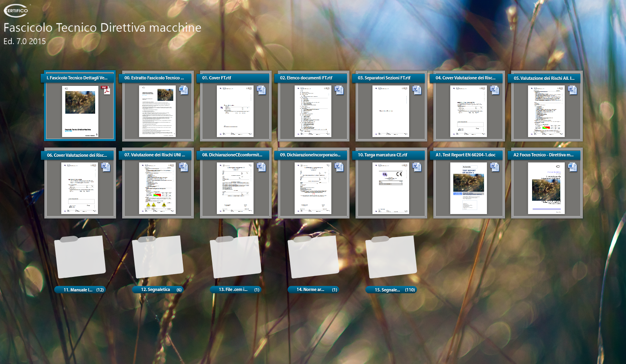Open A2 Focus Tecnico Direttiva thumbnail
Screen dimensions: 626x364
pyautogui.click(x=546, y=188)
